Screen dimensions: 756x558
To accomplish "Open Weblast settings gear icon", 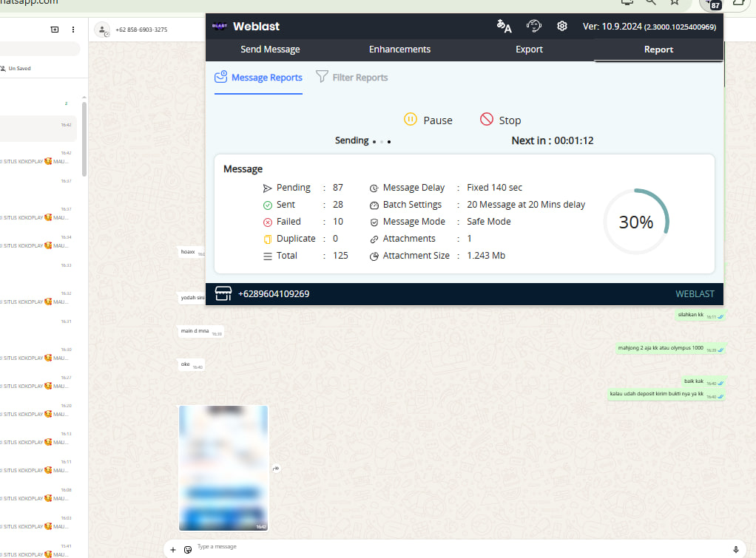I will click(561, 26).
